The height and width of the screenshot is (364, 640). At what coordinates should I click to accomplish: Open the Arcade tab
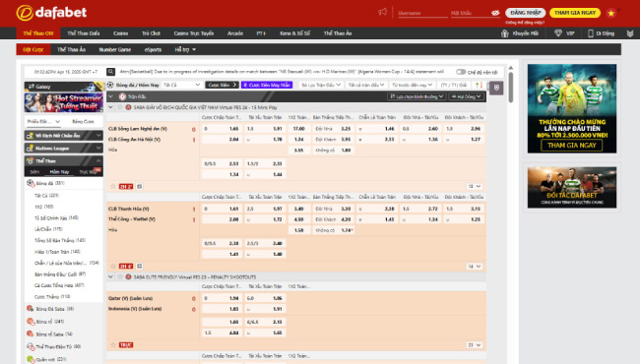[x=235, y=33]
